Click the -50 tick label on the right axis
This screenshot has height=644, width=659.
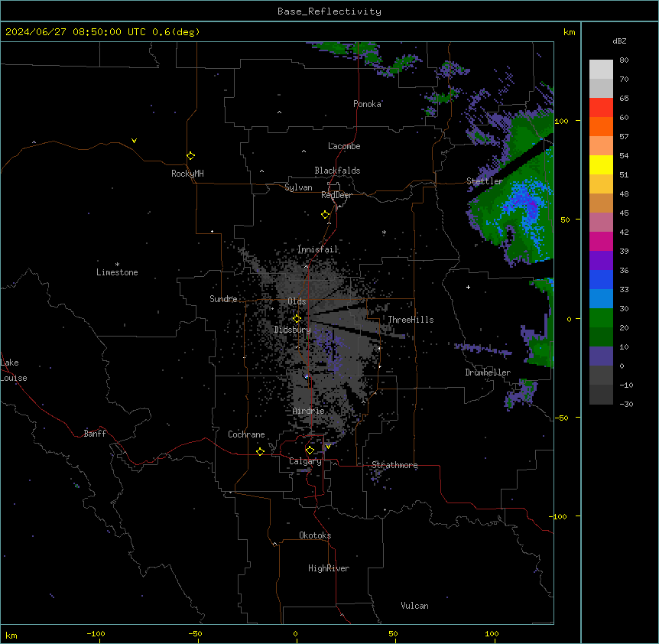(561, 418)
